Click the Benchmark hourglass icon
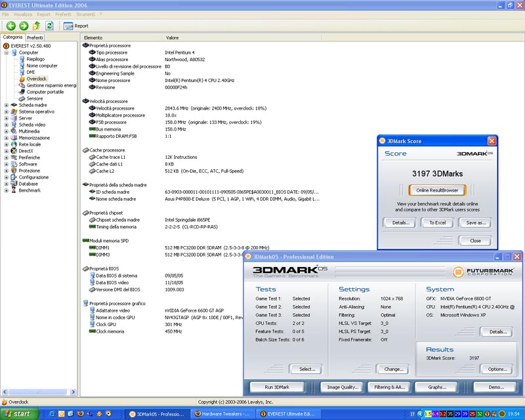Screen dimensions: 525x420 (x=14, y=190)
